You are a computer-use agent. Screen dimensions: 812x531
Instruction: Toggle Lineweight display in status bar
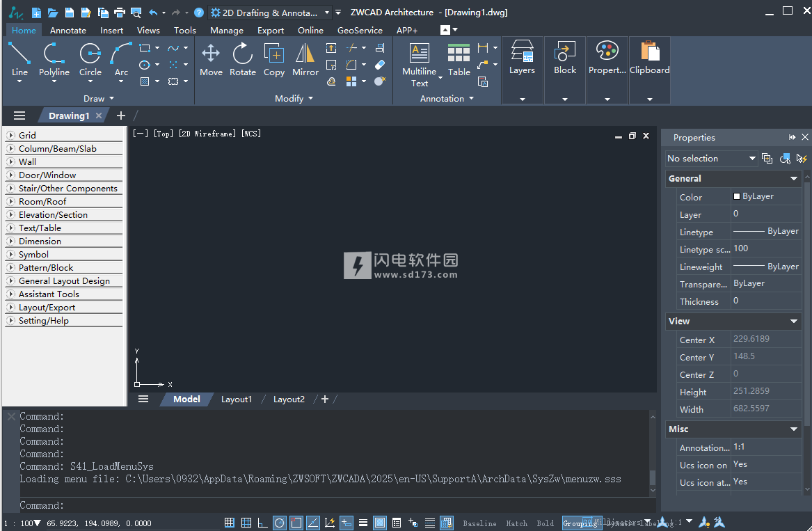363,523
